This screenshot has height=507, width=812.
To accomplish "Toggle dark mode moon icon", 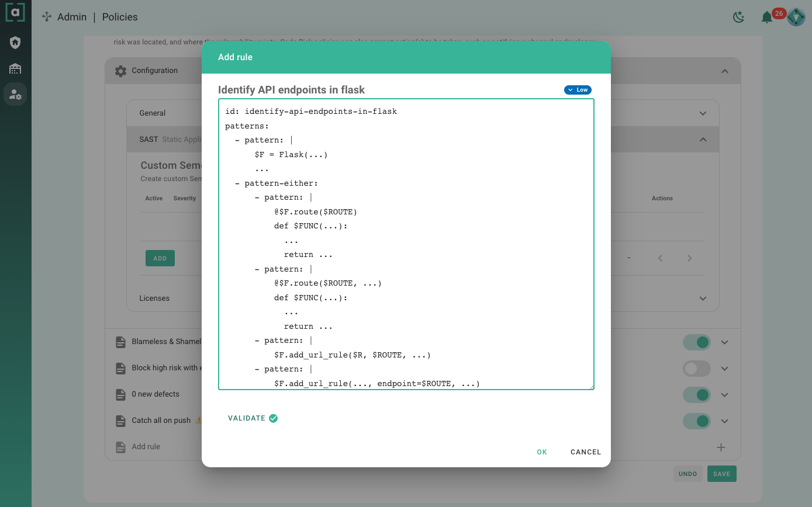I will click(x=739, y=18).
